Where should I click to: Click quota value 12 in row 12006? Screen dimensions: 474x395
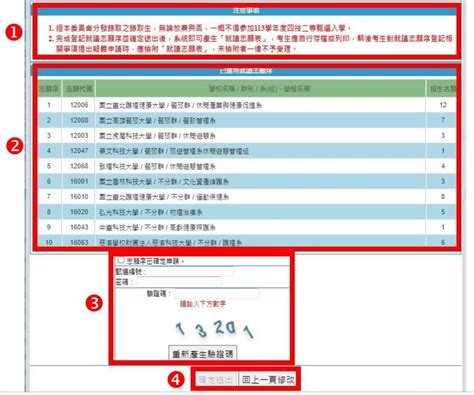443,105
